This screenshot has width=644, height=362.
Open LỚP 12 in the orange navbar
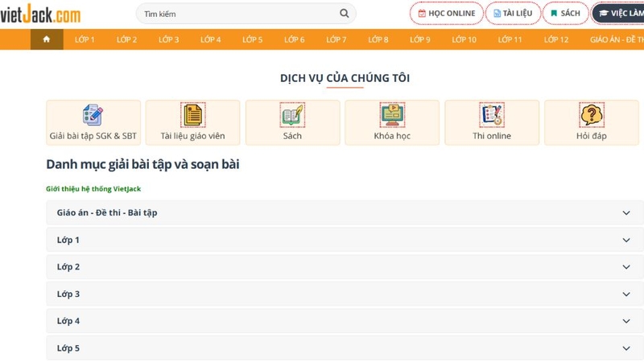pyautogui.click(x=556, y=39)
